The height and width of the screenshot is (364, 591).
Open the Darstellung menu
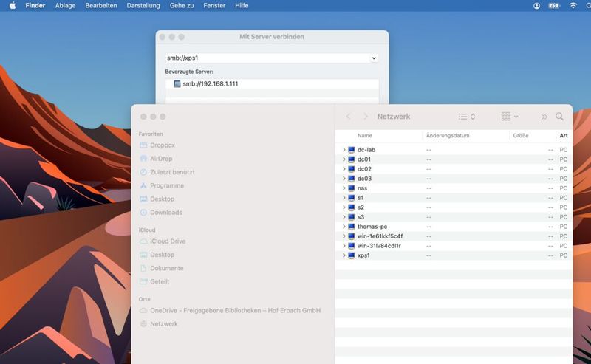143,6
